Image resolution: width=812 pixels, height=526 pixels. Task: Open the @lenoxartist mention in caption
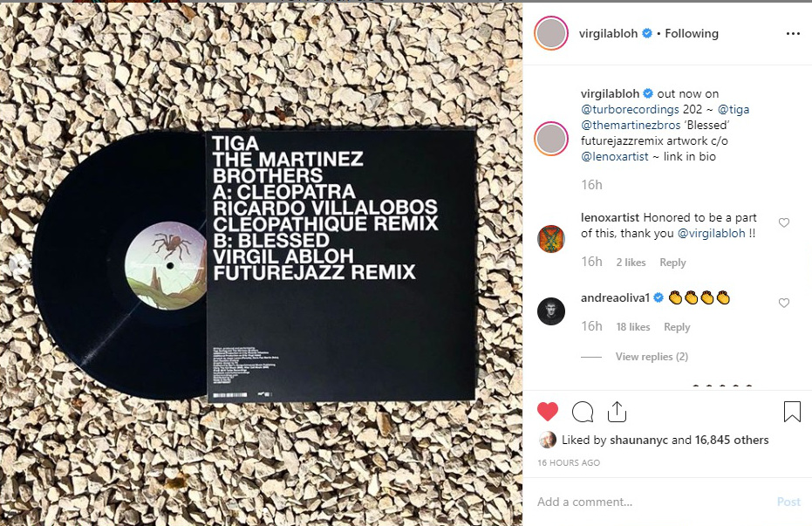(x=614, y=156)
